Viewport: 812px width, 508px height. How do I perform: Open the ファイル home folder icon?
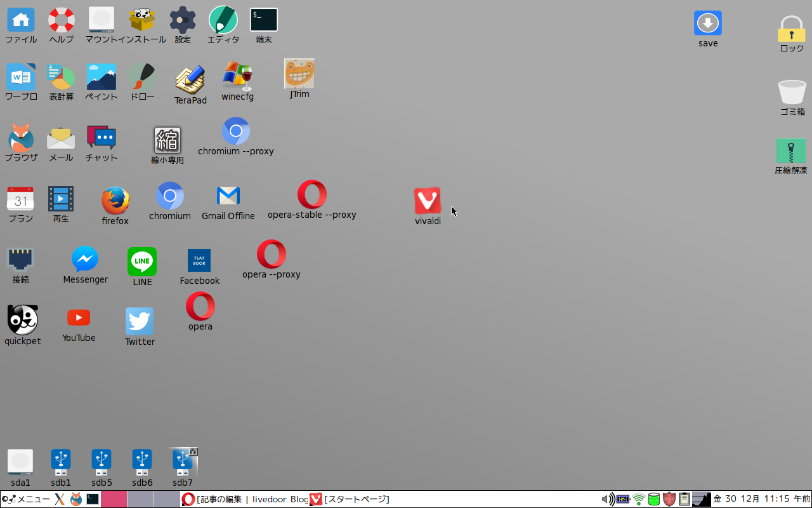tap(21, 20)
